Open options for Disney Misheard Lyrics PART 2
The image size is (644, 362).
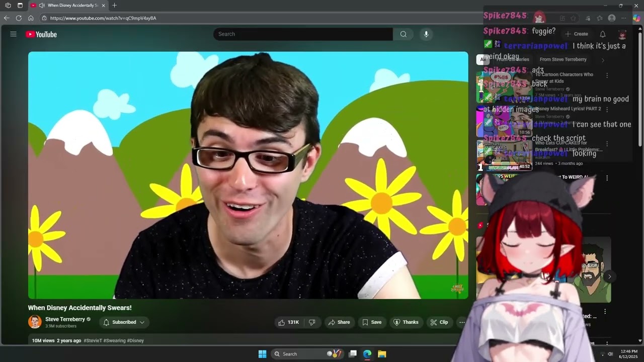tap(607, 109)
